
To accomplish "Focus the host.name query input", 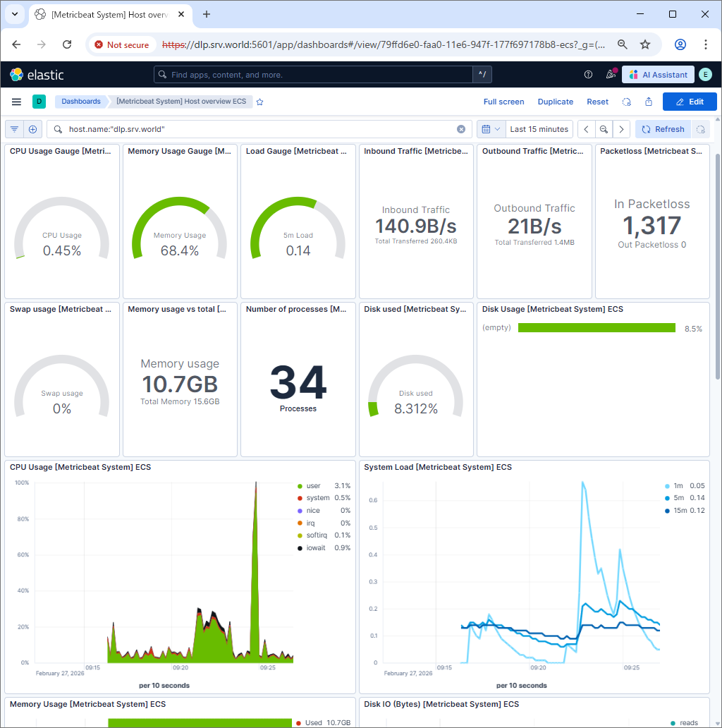I will pyautogui.click(x=259, y=129).
